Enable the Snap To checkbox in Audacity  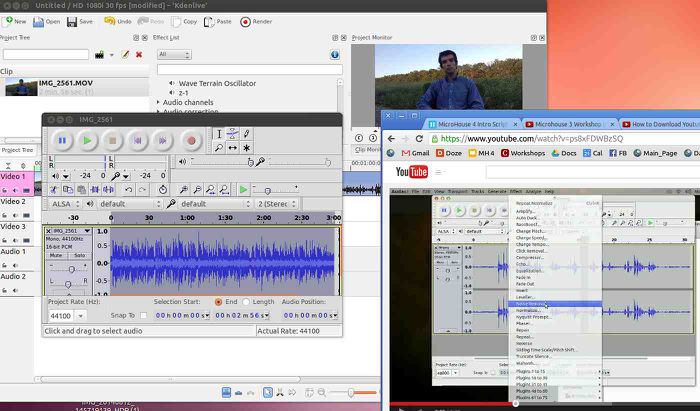pos(143,316)
